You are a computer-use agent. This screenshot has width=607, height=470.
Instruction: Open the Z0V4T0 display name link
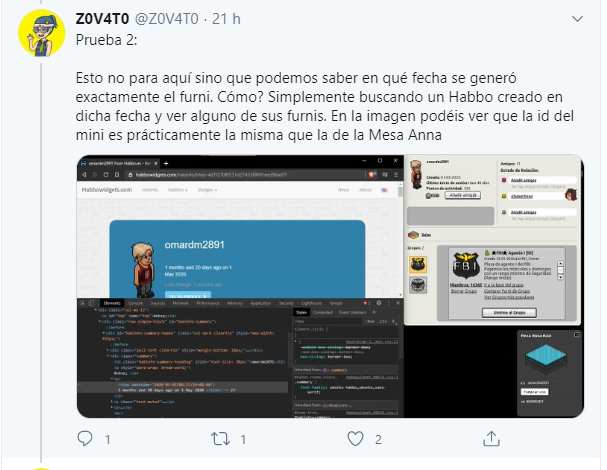102,19
